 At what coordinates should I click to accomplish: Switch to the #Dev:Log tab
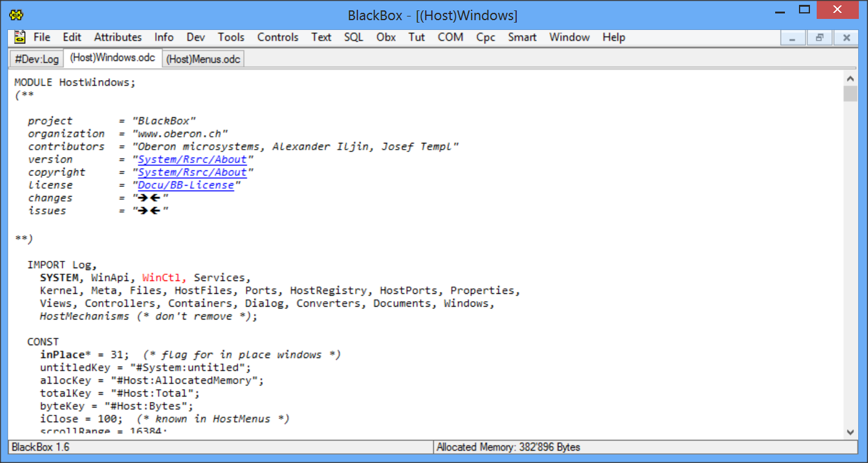click(x=37, y=59)
